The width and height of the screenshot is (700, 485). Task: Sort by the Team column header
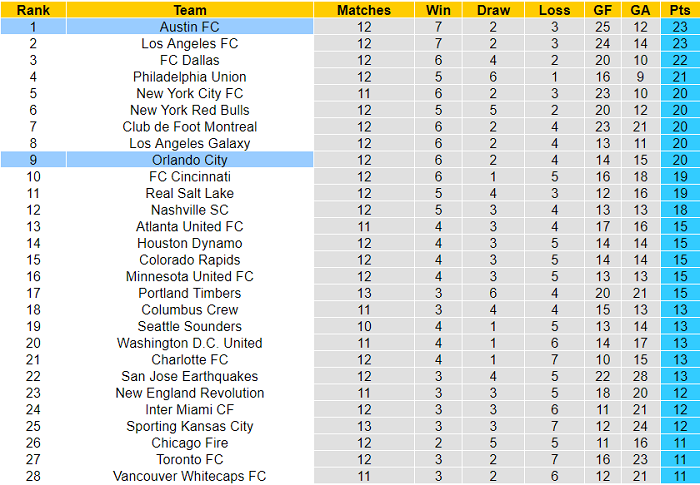tap(189, 10)
